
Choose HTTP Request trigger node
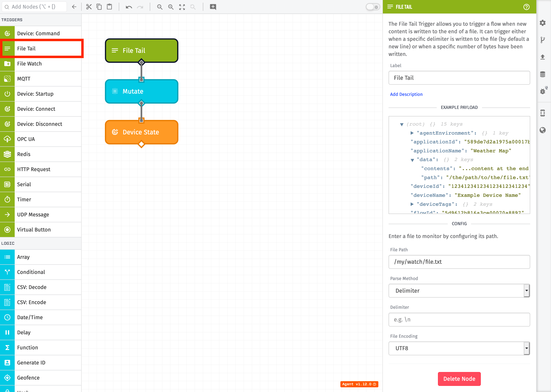click(41, 169)
